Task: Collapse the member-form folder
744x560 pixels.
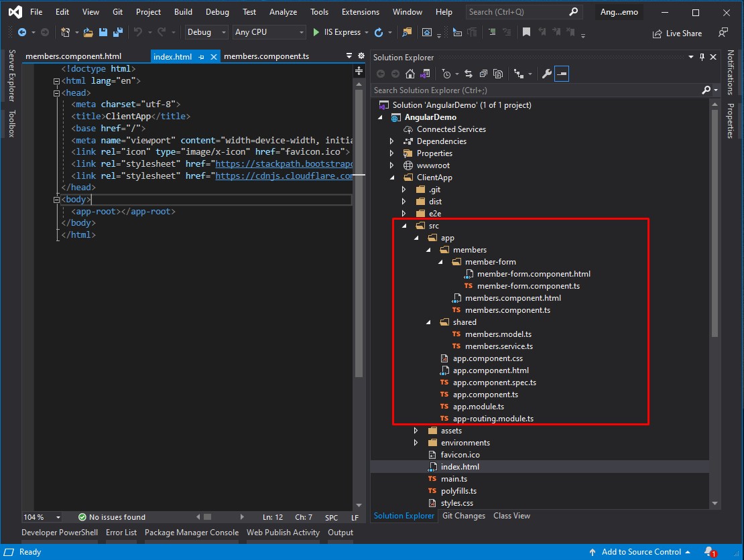Action: (x=441, y=262)
